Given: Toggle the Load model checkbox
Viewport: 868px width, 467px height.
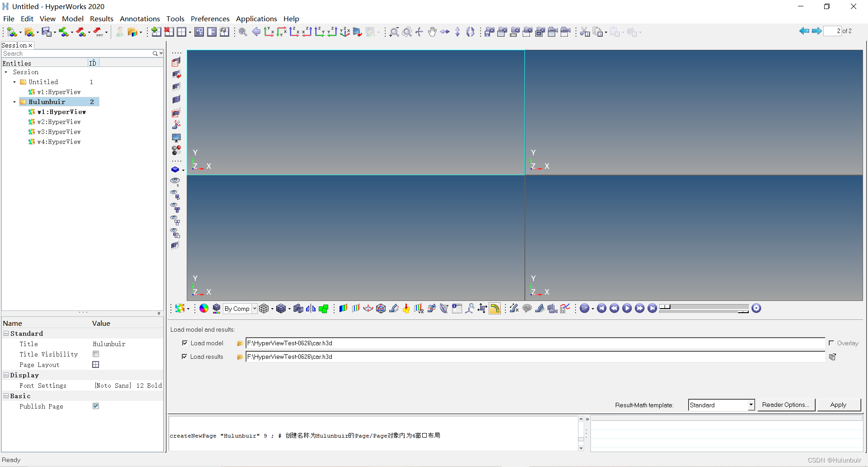Looking at the screenshot, I should pos(184,343).
